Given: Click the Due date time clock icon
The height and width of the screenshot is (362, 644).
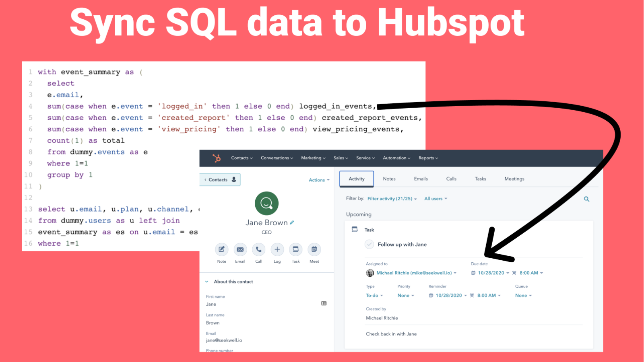Looking at the screenshot, I should coord(514,273).
